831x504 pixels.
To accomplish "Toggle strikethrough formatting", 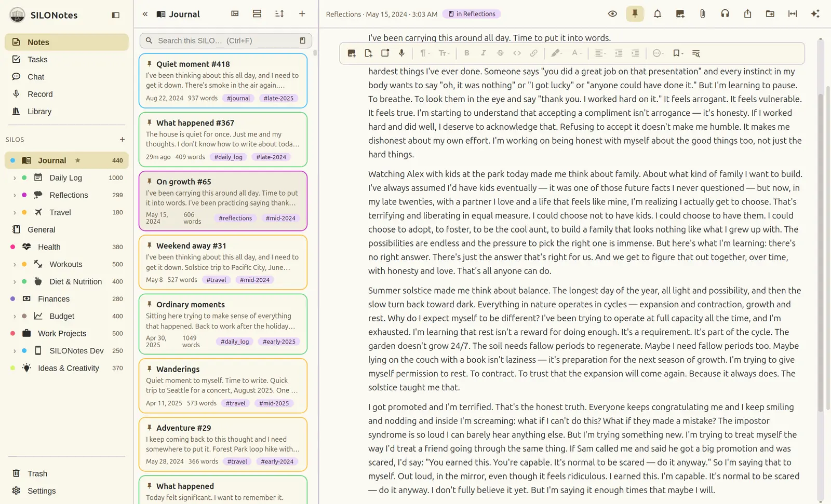I will tap(500, 53).
